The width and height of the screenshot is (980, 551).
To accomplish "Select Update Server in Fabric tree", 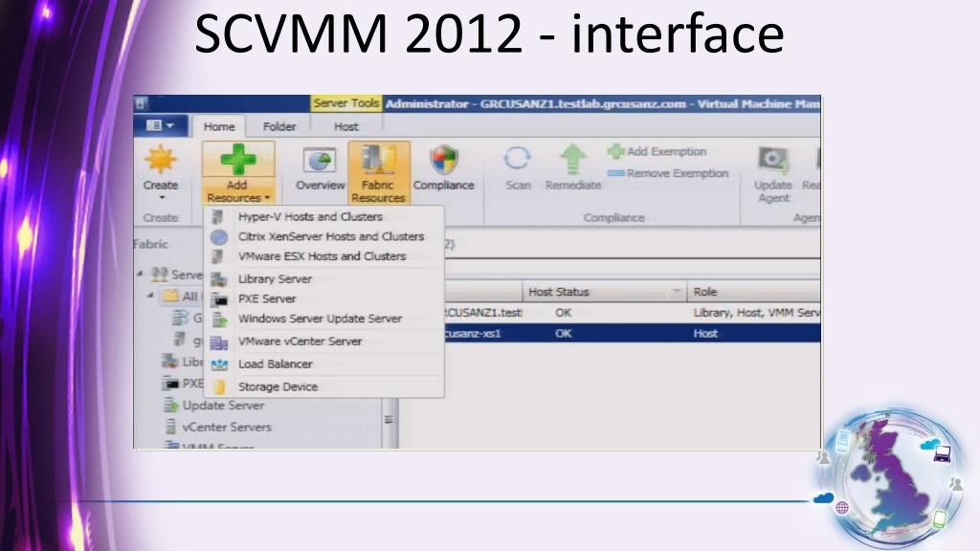I will pyautogui.click(x=222, y=406).
